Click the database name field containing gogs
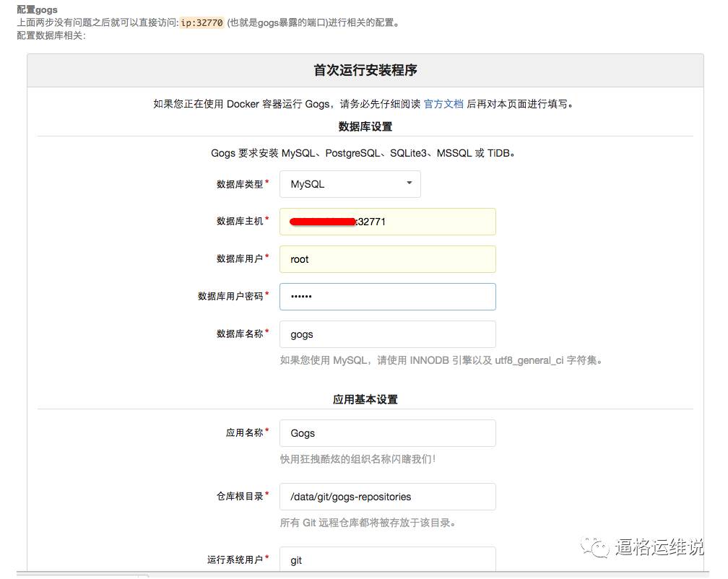The width and height of the screenshot is (728, 579). pyautogui.click(x=388, y=334)
